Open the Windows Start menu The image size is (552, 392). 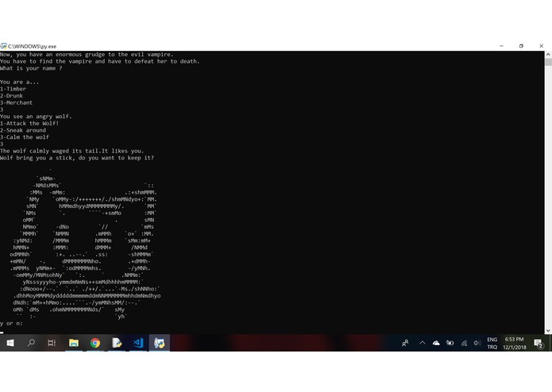pos(10,343)
